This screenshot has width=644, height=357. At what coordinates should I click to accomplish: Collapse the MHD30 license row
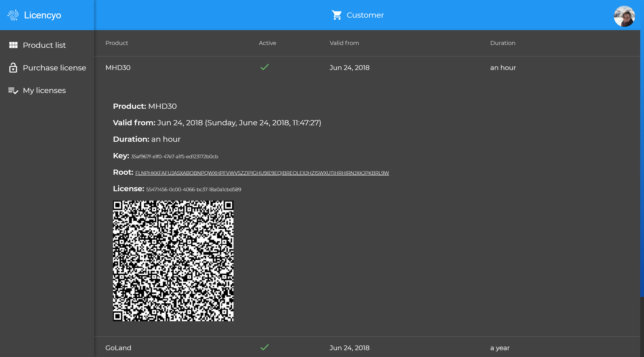(x=118, y=68)
